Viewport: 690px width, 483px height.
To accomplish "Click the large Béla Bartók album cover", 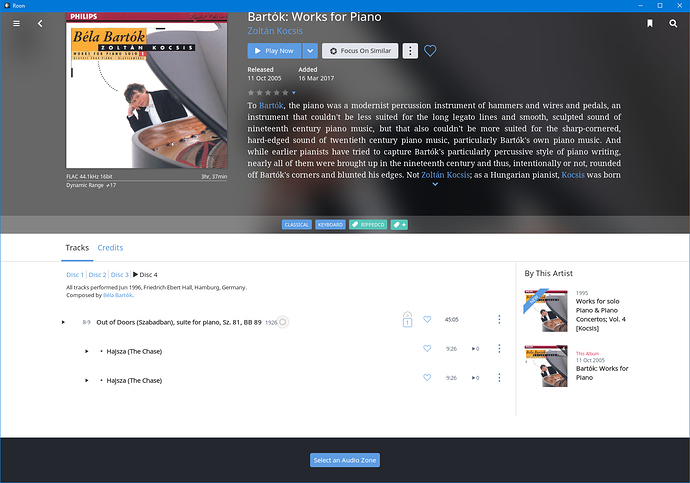I will pyautogui.click(x=147, y=90).
